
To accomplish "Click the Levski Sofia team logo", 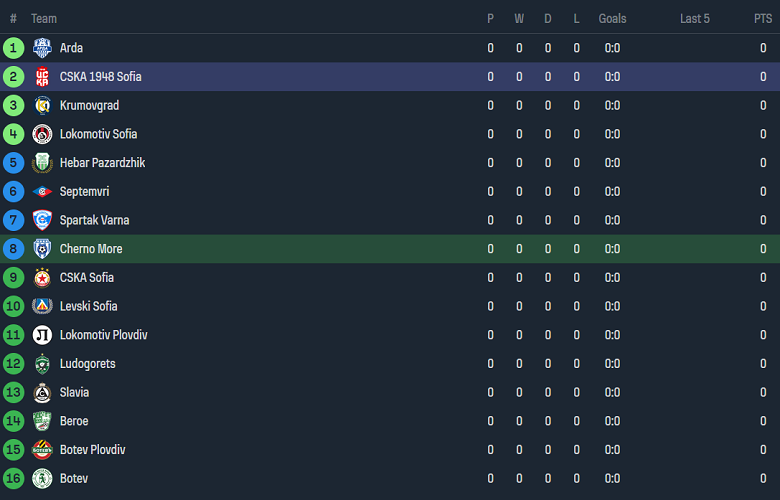I will point(42,306).
